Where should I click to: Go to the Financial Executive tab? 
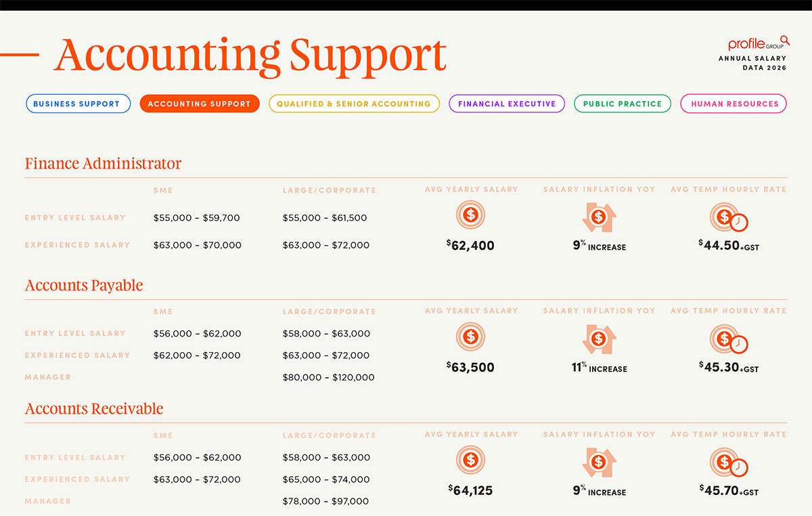click(507, 104)
